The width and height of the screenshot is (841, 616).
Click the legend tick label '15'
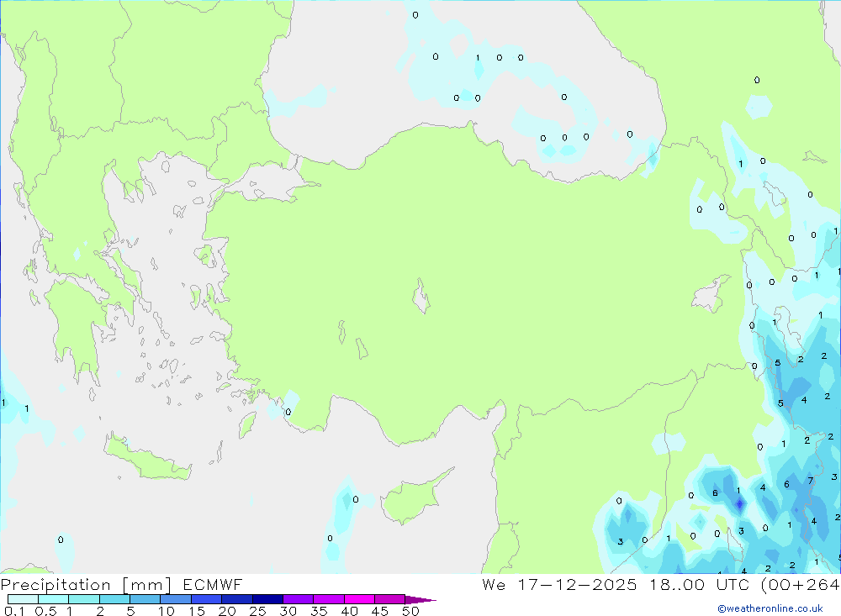click(x=197, y=611)
